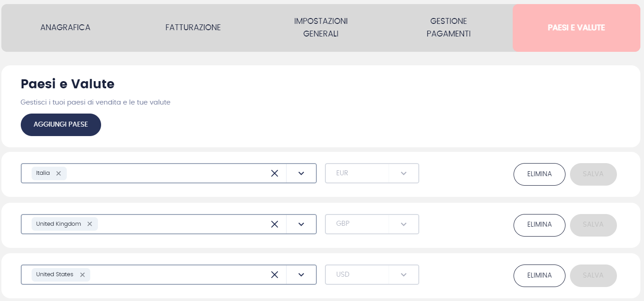Expand the Italia country dropdown arrow
The height and width of the screenshot is (301, 644).
[x=301, y=173]
